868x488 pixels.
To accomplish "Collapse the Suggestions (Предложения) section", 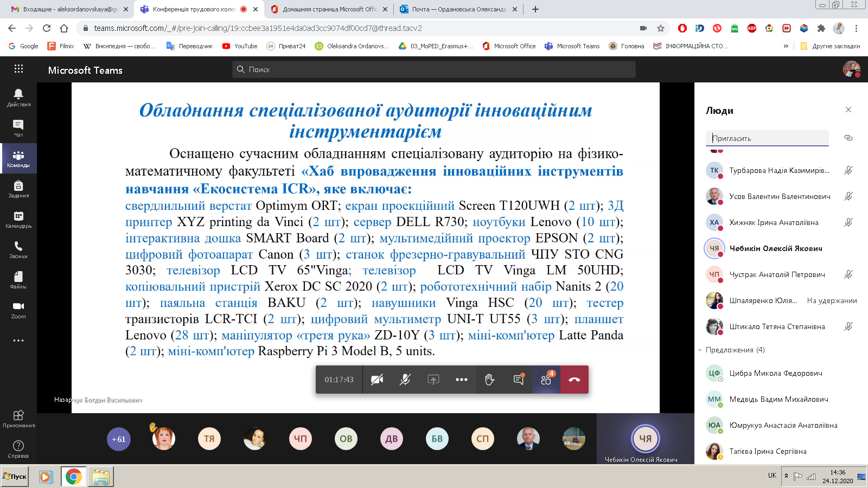I will (700, 350).
